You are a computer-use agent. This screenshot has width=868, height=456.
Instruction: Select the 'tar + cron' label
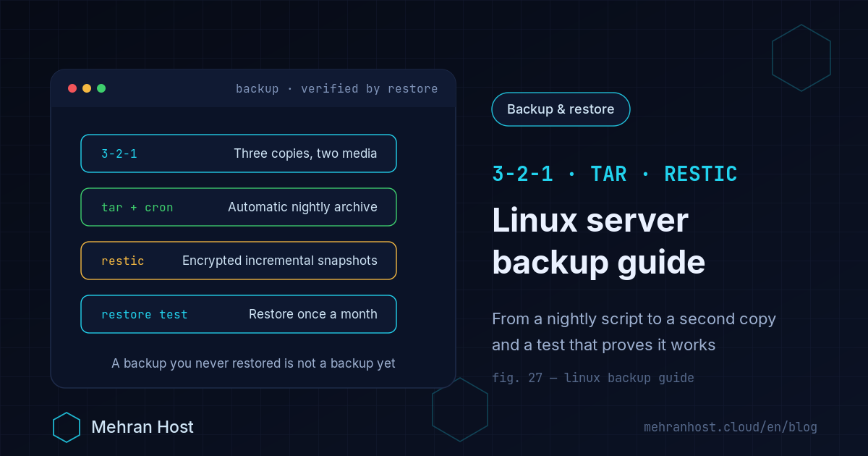click(x=137, y=207)
